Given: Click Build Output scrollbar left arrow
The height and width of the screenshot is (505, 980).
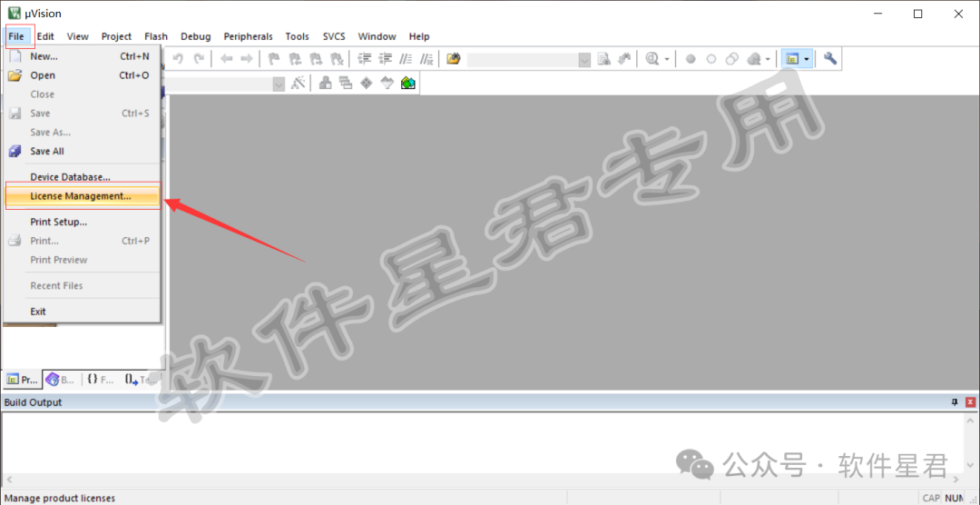Looking at the screenshot, I should tap(7, 480).
